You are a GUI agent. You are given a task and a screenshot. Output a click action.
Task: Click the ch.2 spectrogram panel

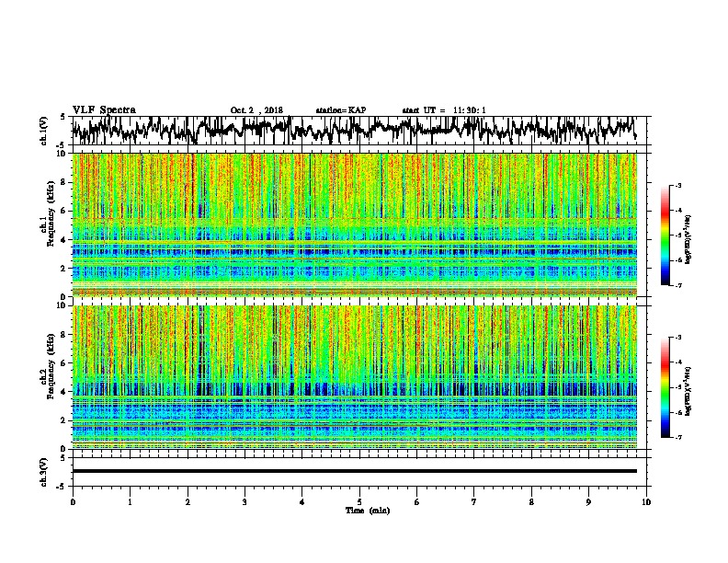355,377
